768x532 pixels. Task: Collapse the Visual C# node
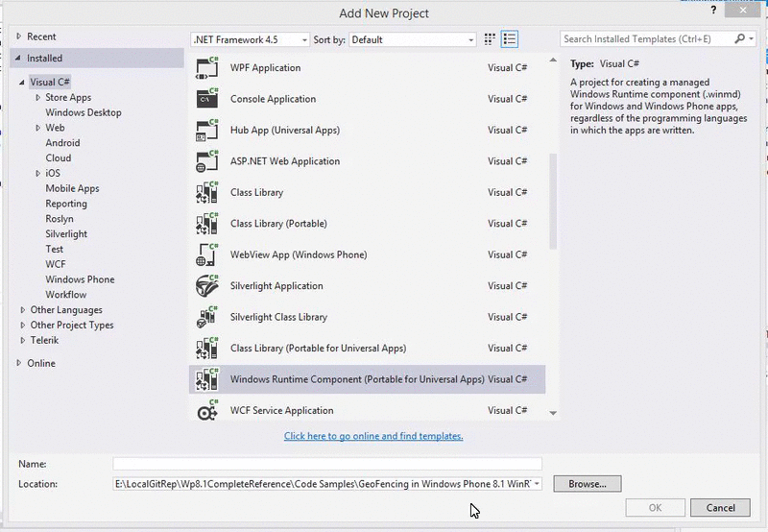point(21,83)
